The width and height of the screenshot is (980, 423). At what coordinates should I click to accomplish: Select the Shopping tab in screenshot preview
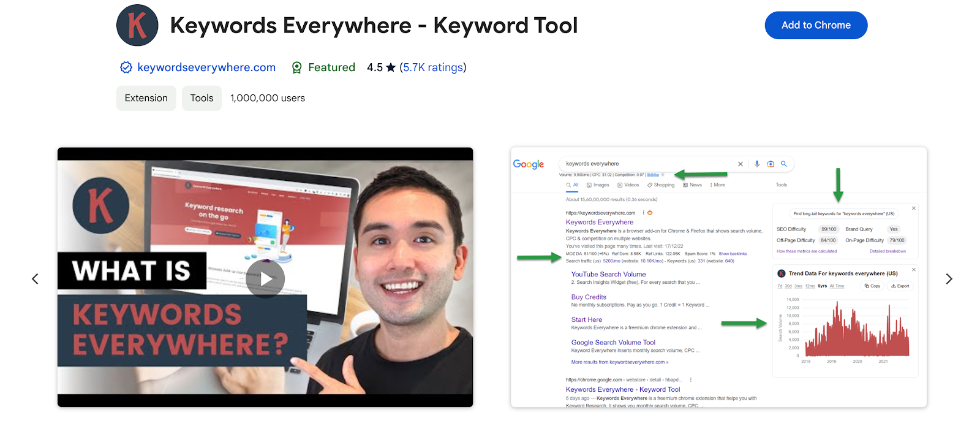coord(661,185)
